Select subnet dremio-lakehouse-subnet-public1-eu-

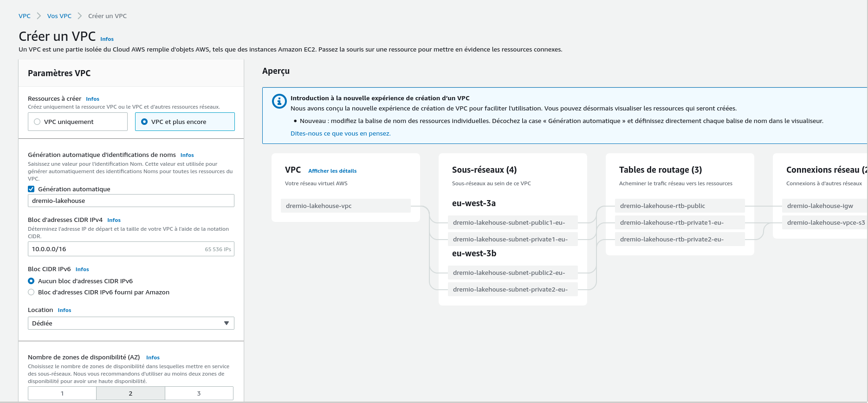[x=513, y=222]
